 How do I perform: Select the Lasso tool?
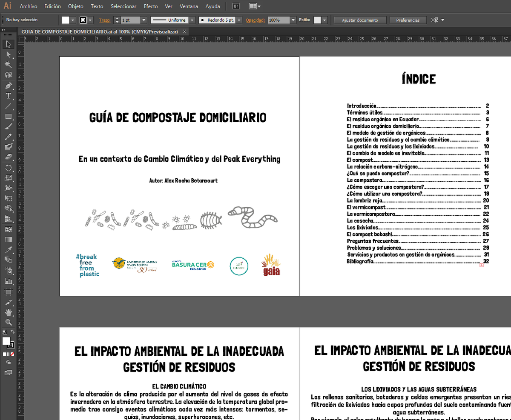[8, 75]
